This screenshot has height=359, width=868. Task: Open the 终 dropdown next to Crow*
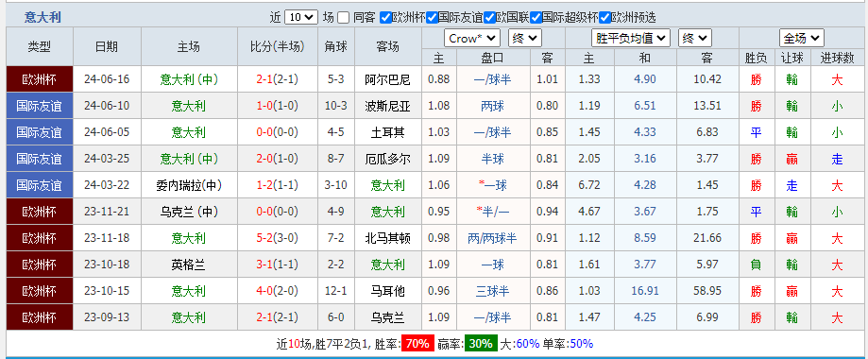pyautogui.click(x=525, y=38)
